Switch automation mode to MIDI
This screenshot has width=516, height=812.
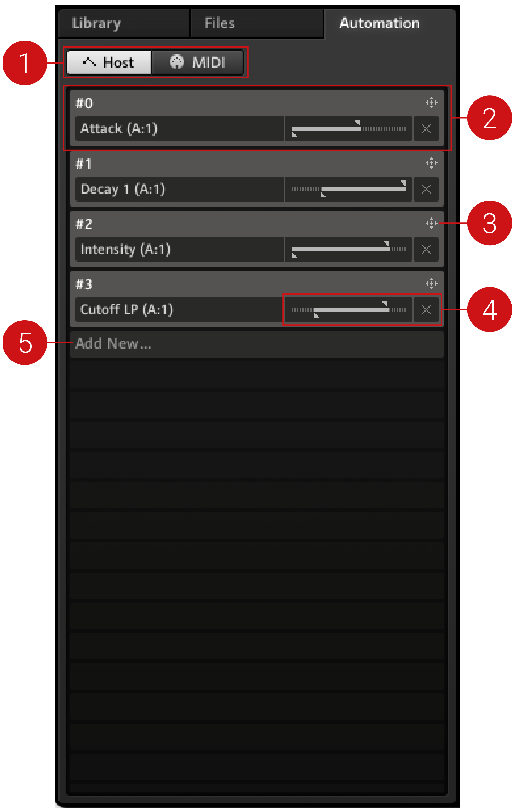[198, 62]
